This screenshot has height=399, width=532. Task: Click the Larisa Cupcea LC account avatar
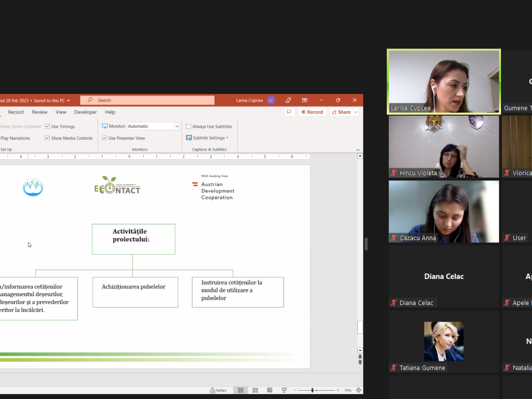(x=271, y=100)
